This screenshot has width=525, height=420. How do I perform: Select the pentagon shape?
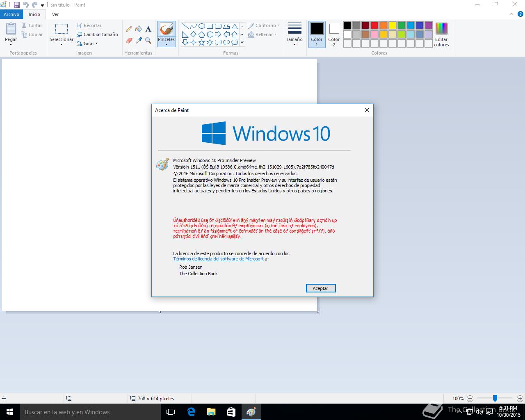(x=201, y=34)
